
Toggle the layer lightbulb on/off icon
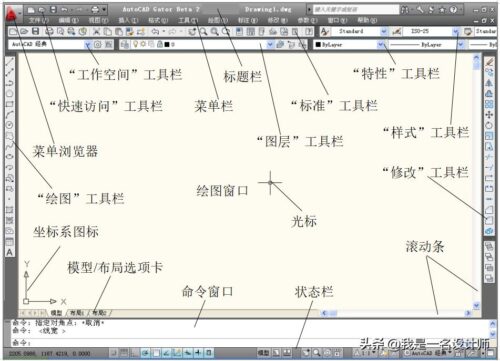click(136, 44)
